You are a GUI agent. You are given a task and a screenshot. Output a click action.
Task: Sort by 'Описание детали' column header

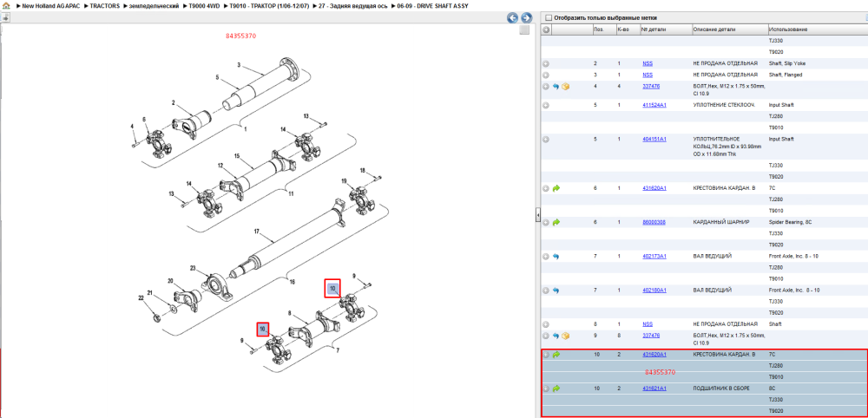[x=730, y=29]
